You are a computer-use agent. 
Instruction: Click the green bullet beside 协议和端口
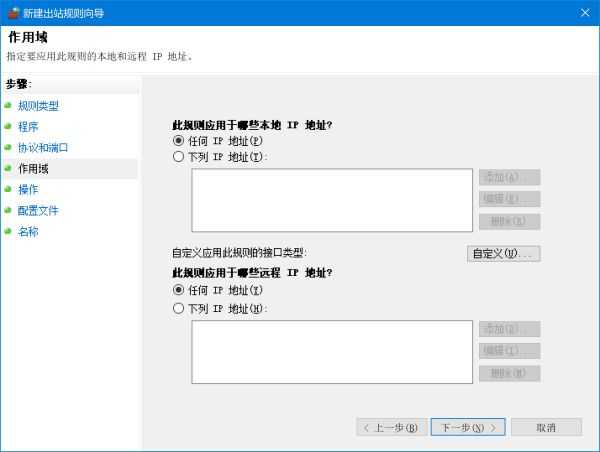pyautogui.click(x=8, y=147)
